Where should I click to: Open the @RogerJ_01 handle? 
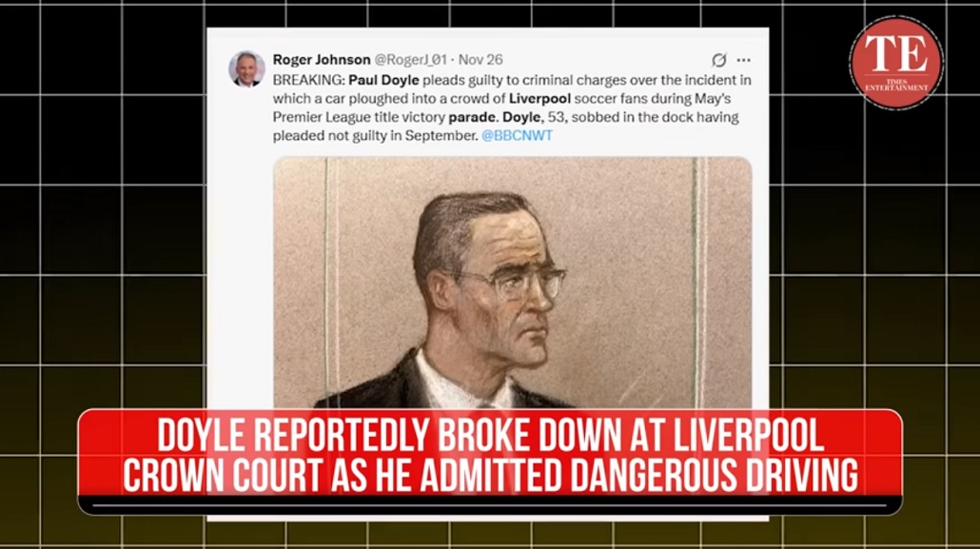410,60
